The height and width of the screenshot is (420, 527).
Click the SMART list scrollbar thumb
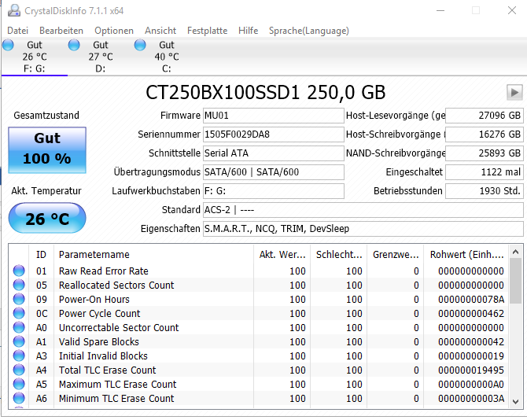coord(516,281)
